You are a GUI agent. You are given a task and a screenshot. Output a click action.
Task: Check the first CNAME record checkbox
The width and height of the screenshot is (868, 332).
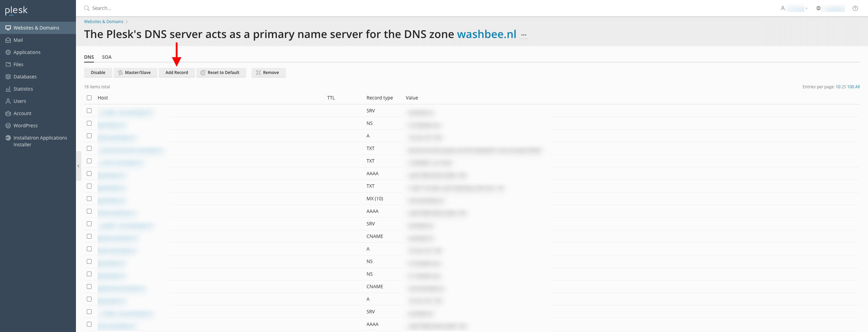tap(89, 236)
